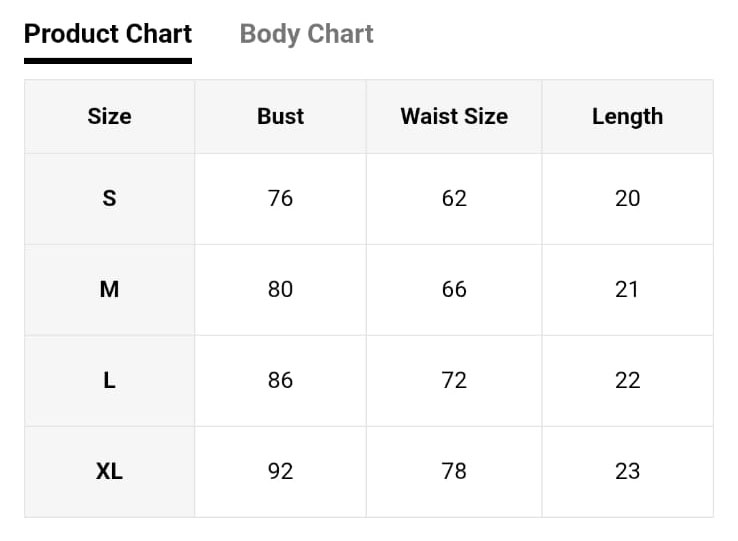Viewport: 738px width, 541px height.
Task: Select the Product Chart tab
Action: click(108, 34)
